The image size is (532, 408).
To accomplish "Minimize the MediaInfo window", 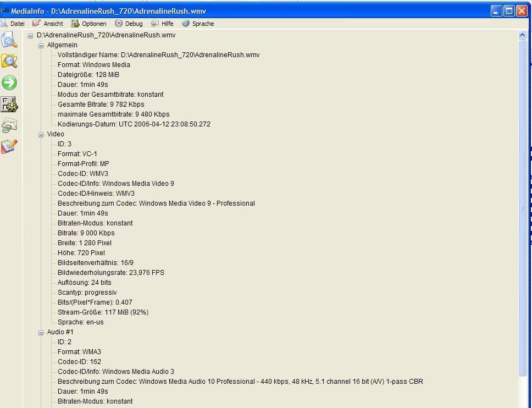I will click(x=496, y=11).
